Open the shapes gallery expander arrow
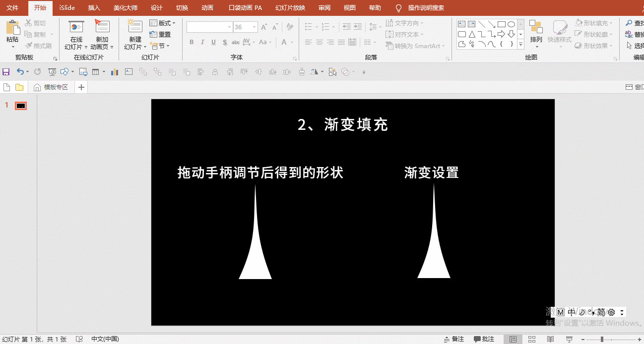644x344 pixels. pos(520,44)
